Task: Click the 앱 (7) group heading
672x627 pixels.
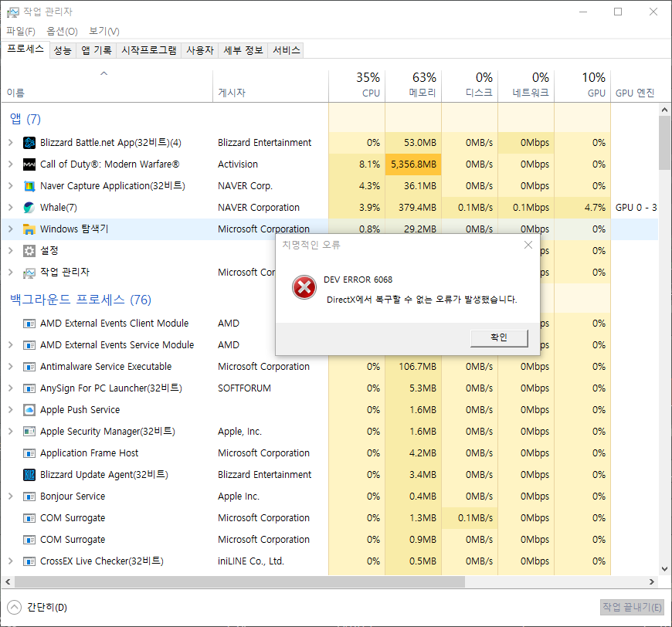Action: pyautogui.click(x=25, y=119)
